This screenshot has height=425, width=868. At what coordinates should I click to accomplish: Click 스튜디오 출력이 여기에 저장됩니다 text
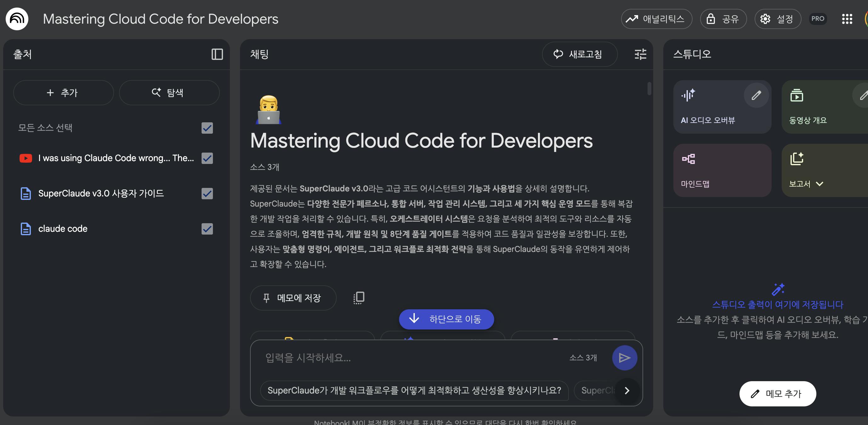(777, 305)
